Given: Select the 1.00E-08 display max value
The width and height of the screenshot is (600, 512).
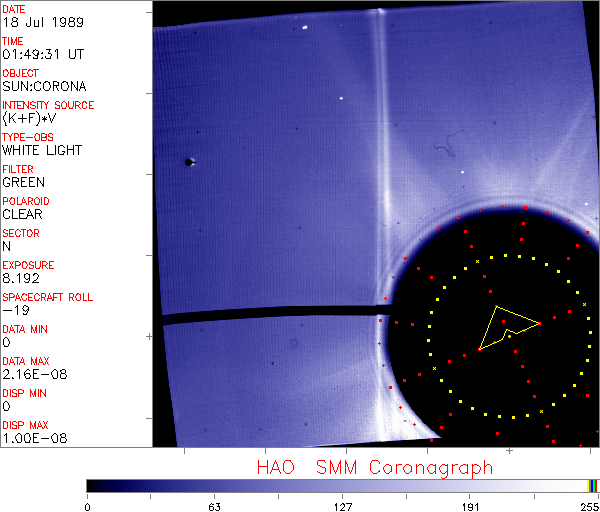Looking at the screenshot, I should coord(35,439).
